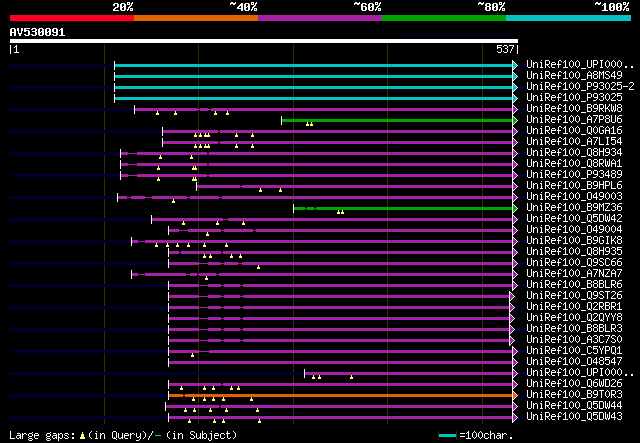Screen dimensions: 640x443
Task: Select the 'Large gaps' legend text
Action: [x=42, y=436]
